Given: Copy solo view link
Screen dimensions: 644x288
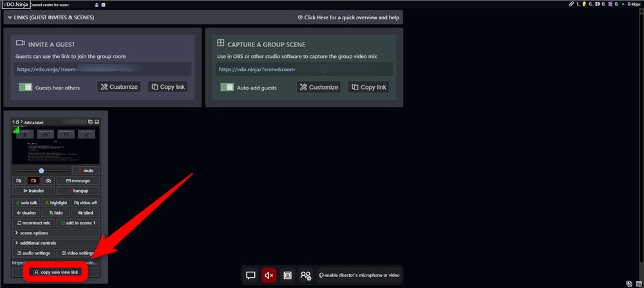Looking at the screenshot, I should click(x=56, y=273).
